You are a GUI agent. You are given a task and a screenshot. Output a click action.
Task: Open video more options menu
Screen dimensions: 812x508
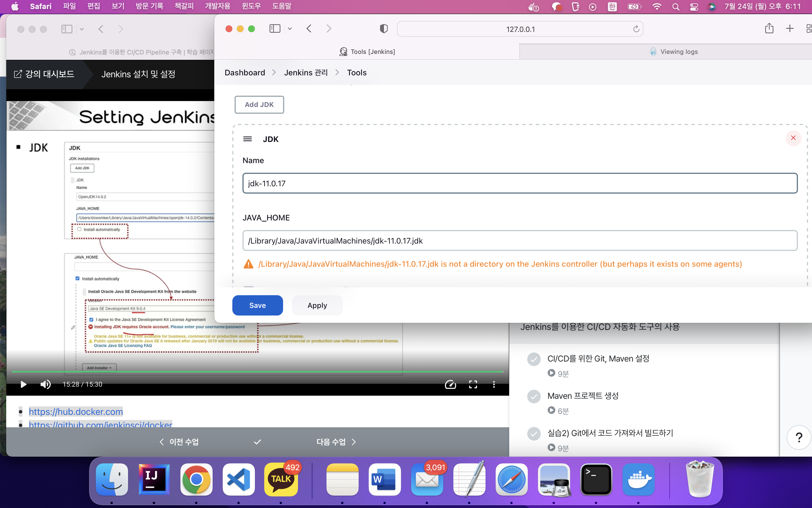pos(494,384)
